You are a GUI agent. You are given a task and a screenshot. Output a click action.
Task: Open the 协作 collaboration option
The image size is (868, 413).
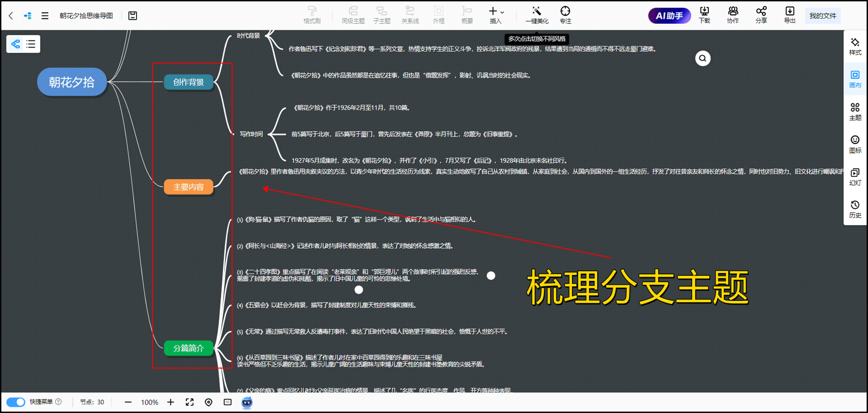click(733, 15)
